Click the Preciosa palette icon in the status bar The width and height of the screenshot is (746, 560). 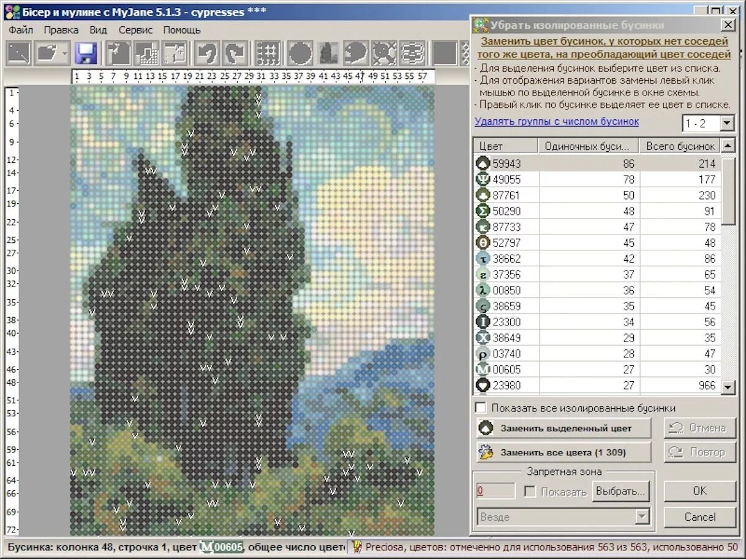click(x=357, y=547)
